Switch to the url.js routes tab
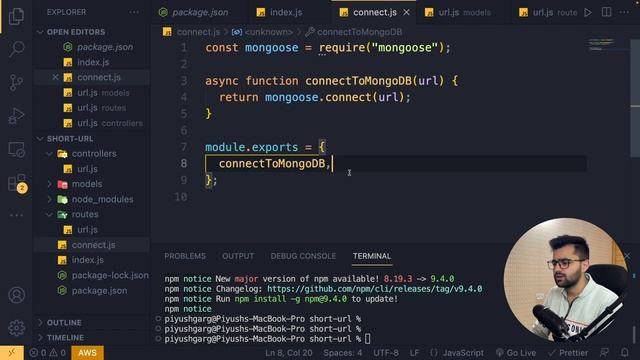Viewport: 640px width, 360px height. [549, 13]
